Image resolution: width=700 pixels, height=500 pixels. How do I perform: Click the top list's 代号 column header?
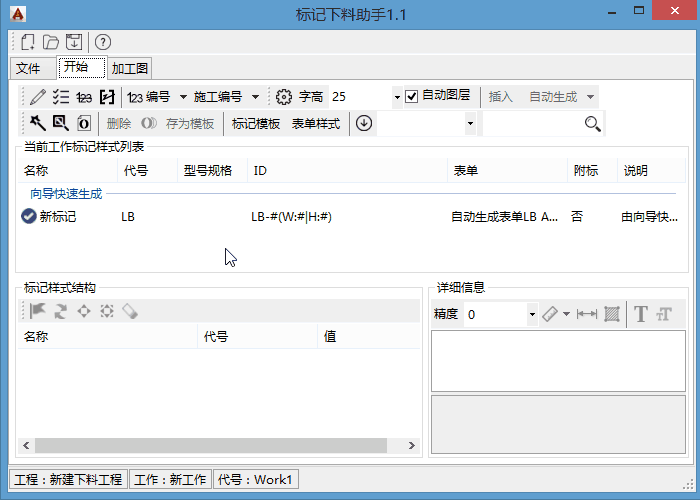(147, 171)
